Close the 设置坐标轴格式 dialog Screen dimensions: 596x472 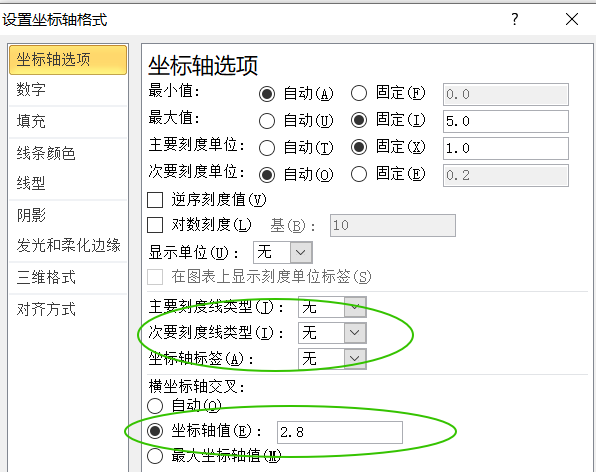[572, 19]
